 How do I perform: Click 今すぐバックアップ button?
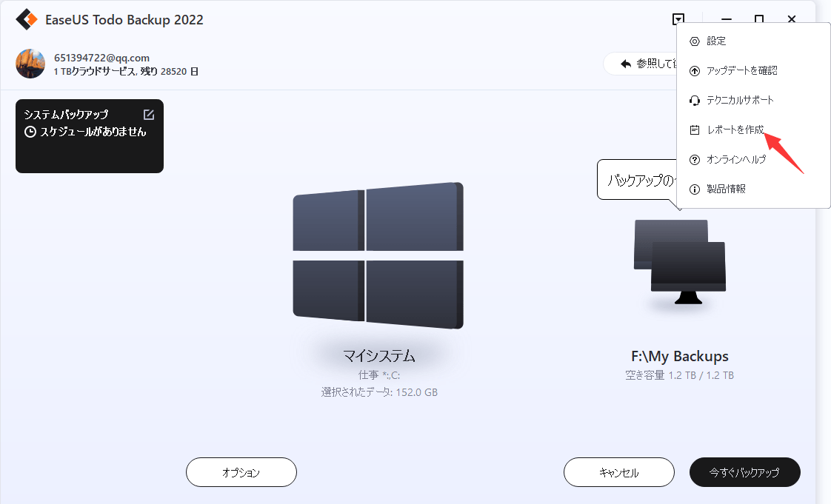coord(744,472)
